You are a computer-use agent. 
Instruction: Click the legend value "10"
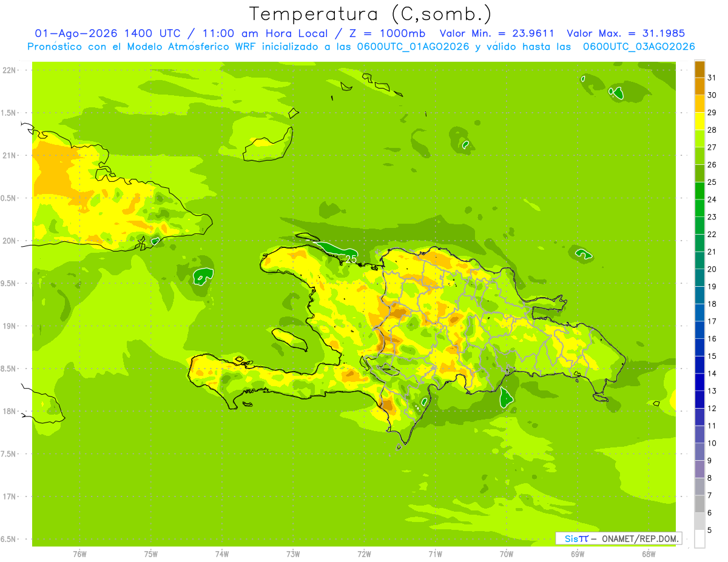point(712,443)
